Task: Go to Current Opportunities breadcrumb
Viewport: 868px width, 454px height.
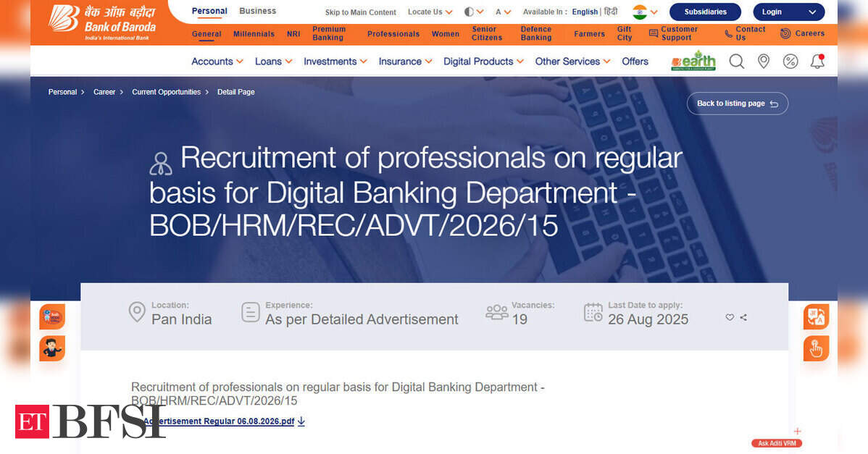Action: 166,92
